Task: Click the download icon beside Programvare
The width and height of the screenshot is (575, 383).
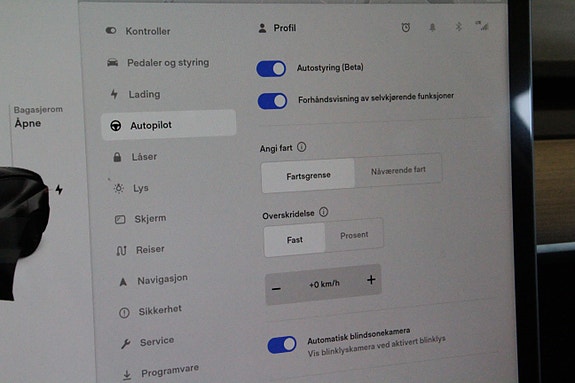Action: (127, 375)
